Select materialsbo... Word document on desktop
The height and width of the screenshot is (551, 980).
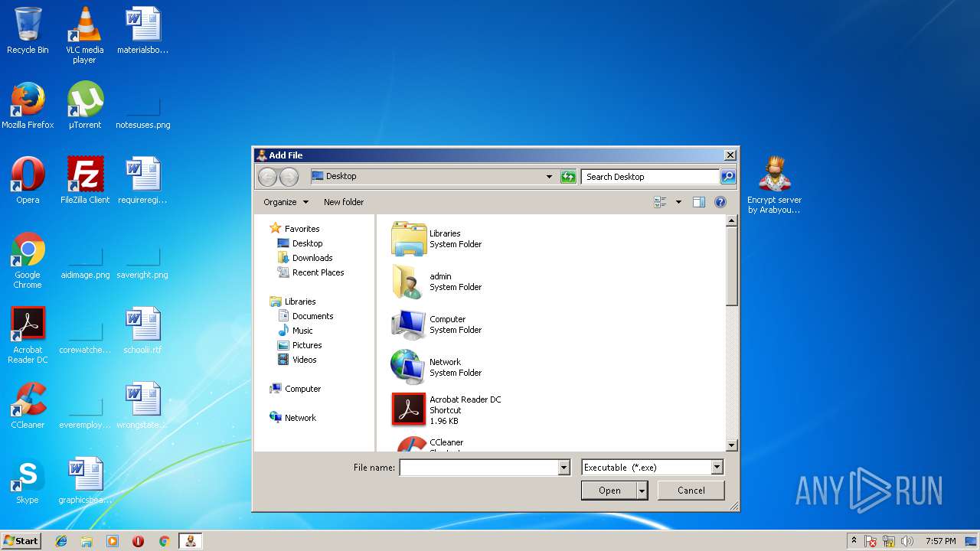(x=142, y=31)
